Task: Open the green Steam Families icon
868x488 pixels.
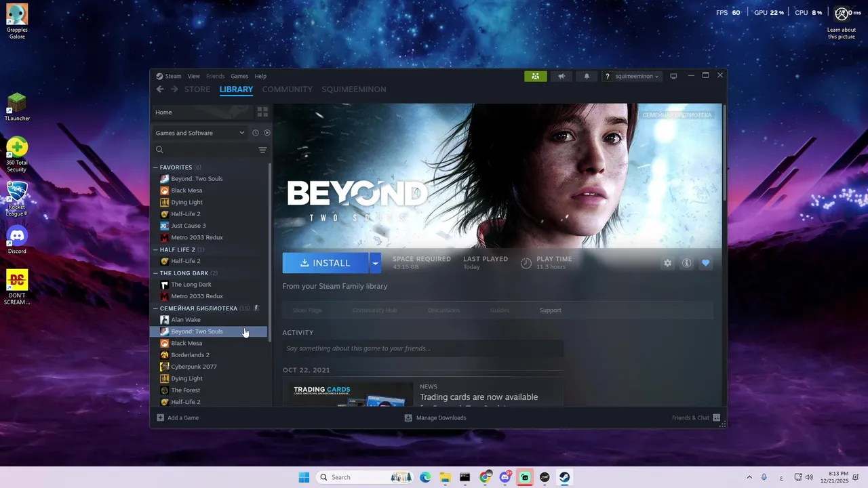Action: 535,76
